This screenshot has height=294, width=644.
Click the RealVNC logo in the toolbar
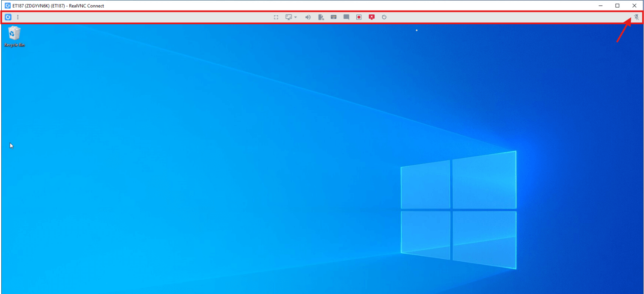[x=8, y=17]
